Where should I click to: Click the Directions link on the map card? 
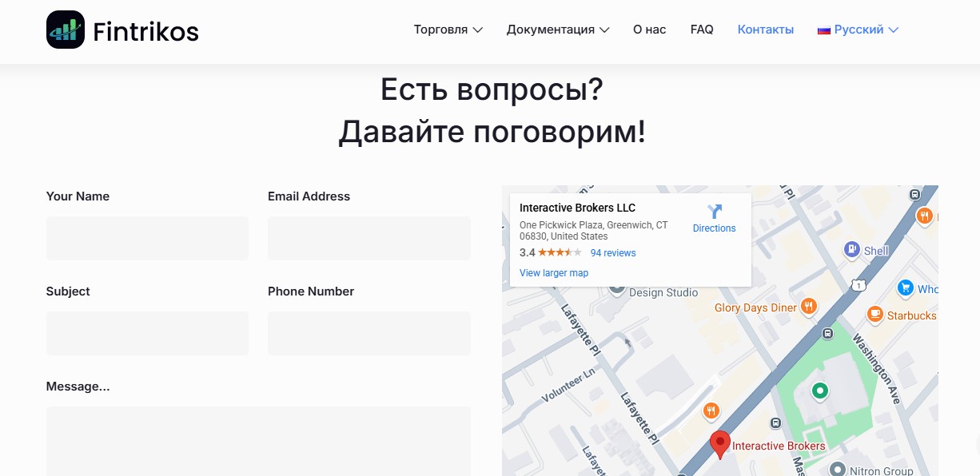[x=715, y=228]
